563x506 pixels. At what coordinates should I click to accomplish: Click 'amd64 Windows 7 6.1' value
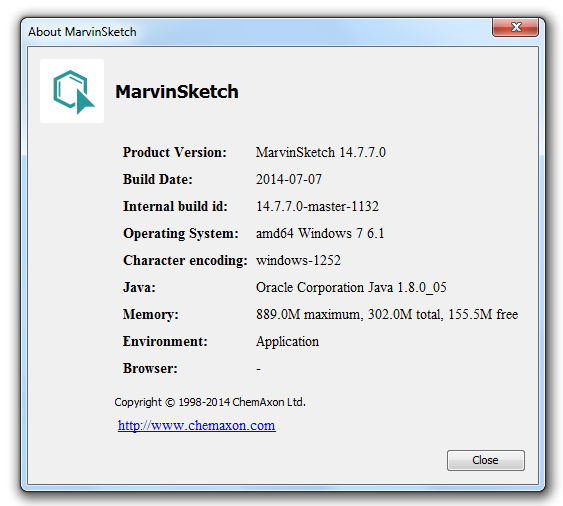(x=320, y=233)
